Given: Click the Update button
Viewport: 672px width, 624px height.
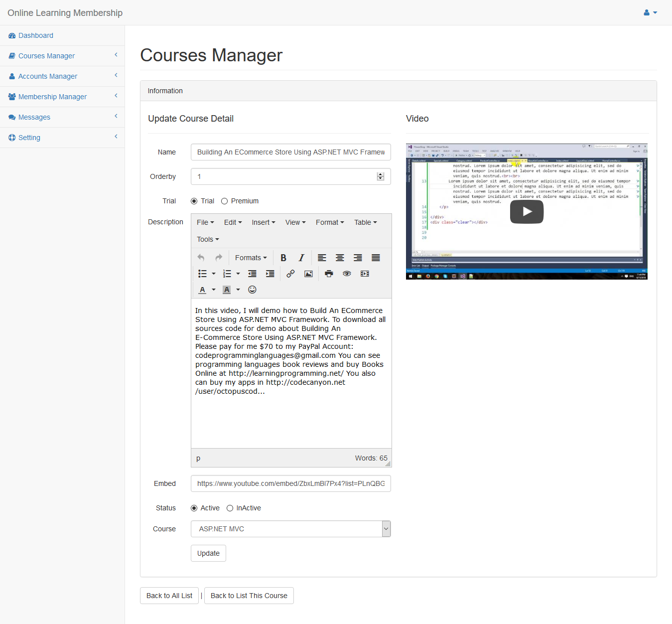Looking at the screenshot, I should pyautogui.click(x=208, y=553).
